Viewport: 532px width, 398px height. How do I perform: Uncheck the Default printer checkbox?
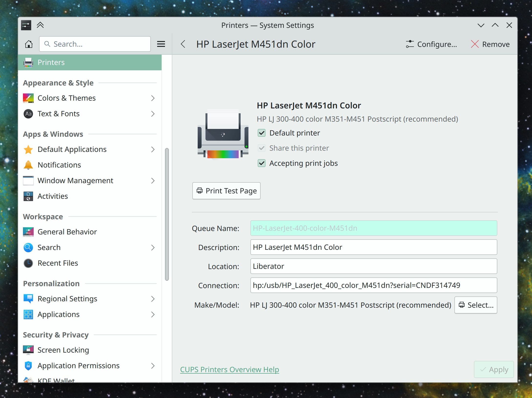262,133
